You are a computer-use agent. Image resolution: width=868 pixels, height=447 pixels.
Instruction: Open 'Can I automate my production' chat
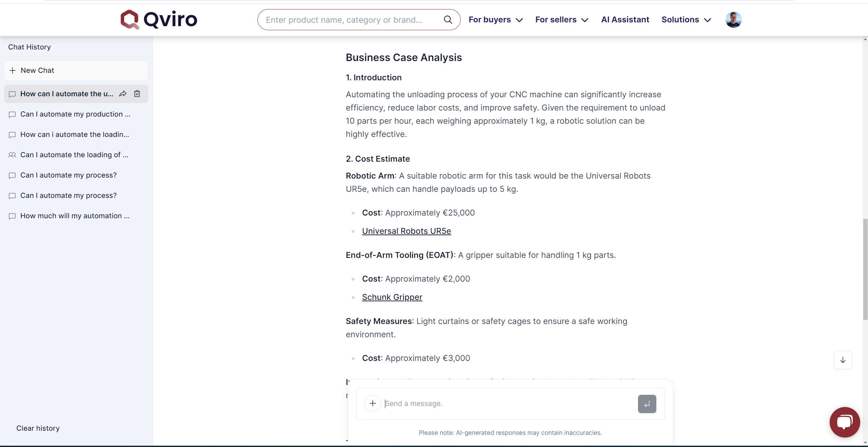(x=75, y=114)
